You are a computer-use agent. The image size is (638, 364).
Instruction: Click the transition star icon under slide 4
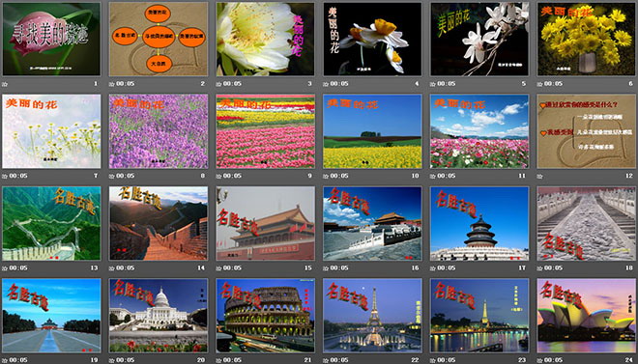pos(326,84)
